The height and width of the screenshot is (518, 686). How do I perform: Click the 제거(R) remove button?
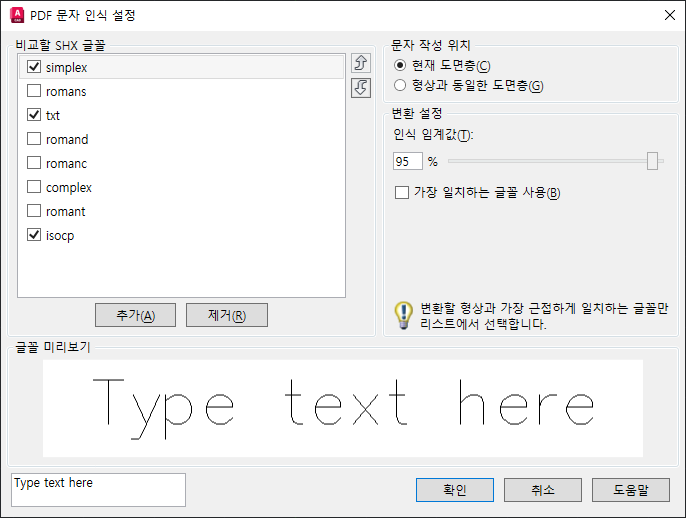pyautogui.click(x=227, y=315)
